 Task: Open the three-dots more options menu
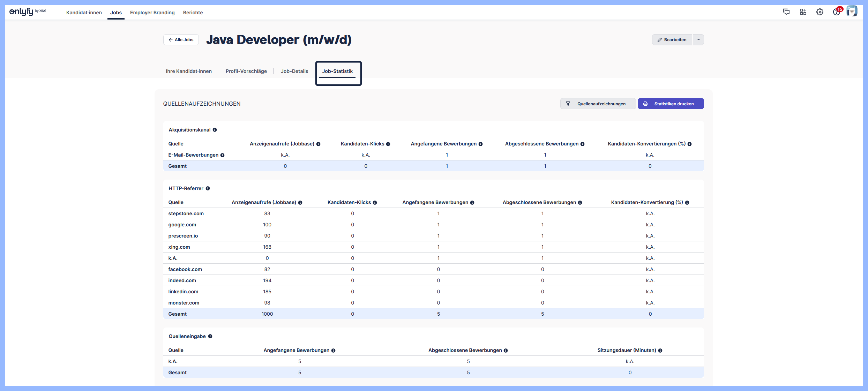click(698, 40)
